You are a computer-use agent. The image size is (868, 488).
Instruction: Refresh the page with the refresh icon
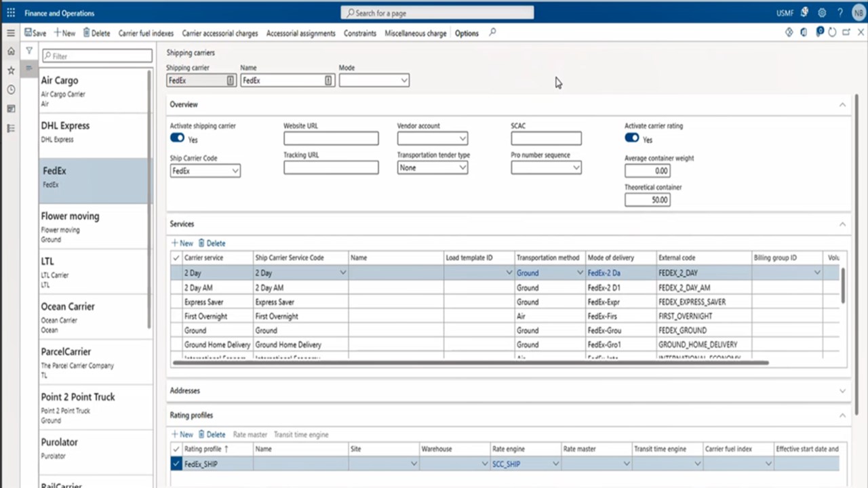pyautogui.click(x=832, y=32)
